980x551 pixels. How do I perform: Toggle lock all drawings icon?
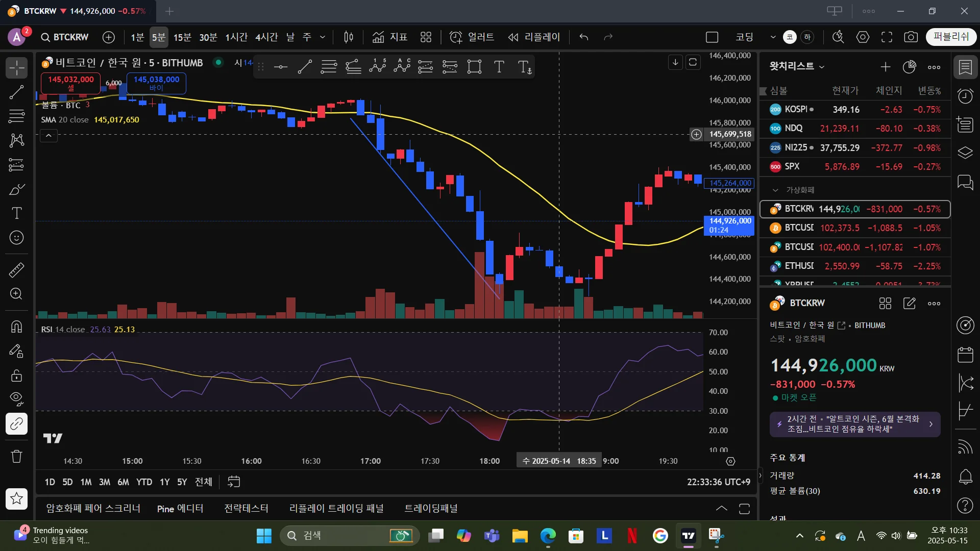pos(16,376)
